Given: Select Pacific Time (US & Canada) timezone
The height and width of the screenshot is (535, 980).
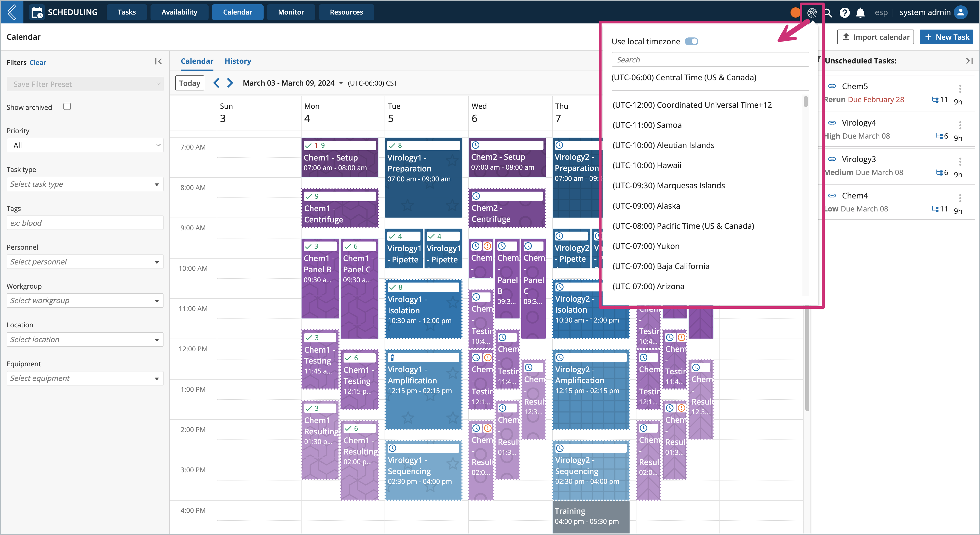Looking at the screenshot, I should pos(683,226).
